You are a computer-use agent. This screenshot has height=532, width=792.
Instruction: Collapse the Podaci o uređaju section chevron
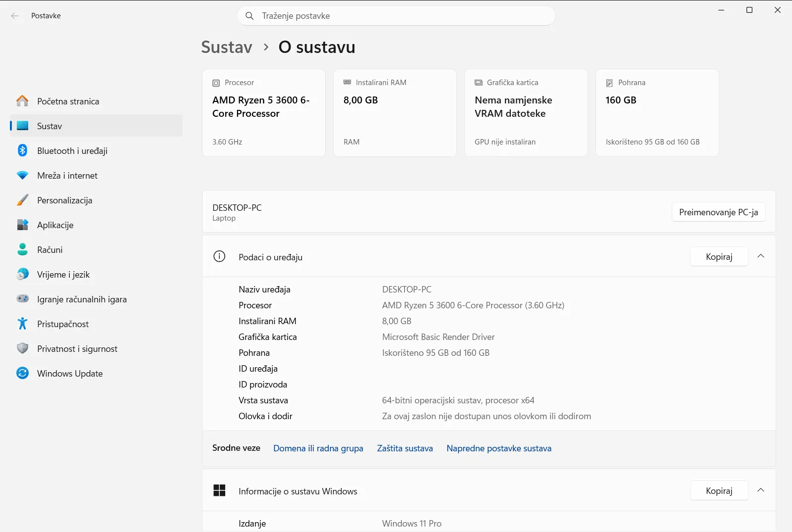tap(761, 256)
